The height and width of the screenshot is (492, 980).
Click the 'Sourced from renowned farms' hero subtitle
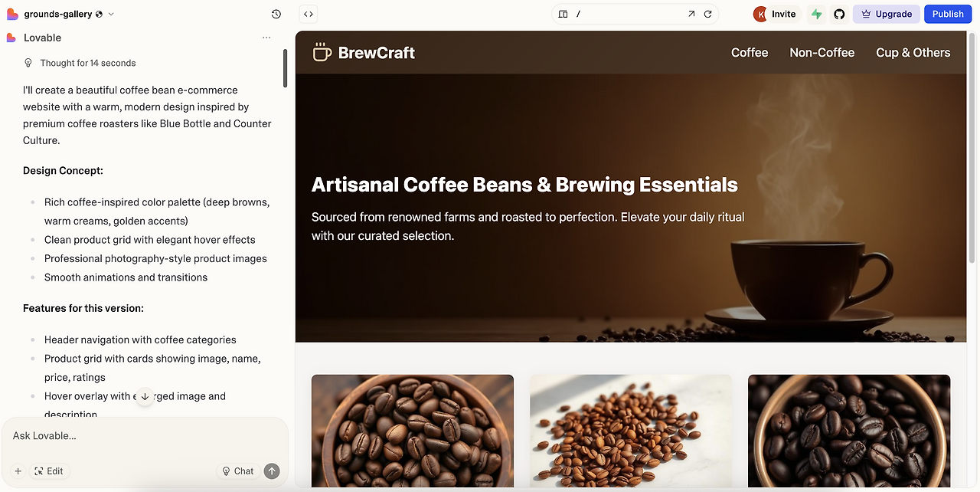[528, 226]
